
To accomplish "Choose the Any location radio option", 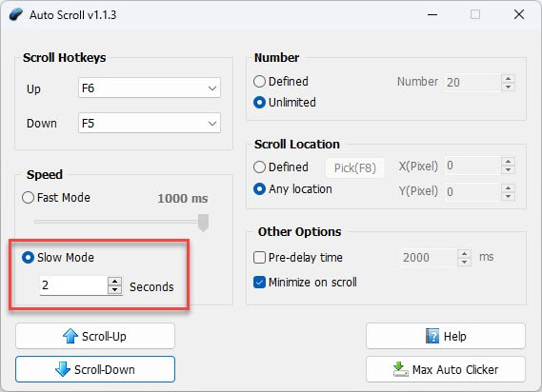I will click(260, 189).
